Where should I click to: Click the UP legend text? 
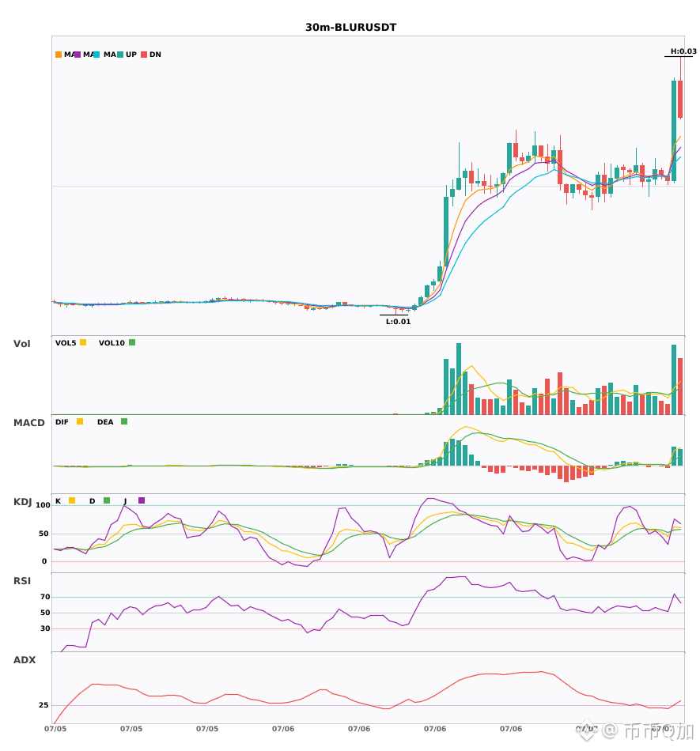click(131, 55)
